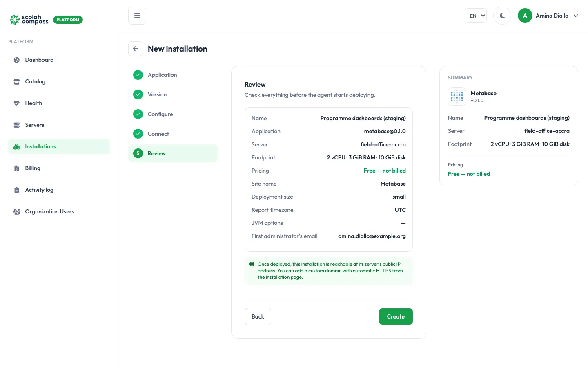Viewport: 588px width, 368px height.
Task: Click the Billing invoice icon
Action: (x=17, y=168)
